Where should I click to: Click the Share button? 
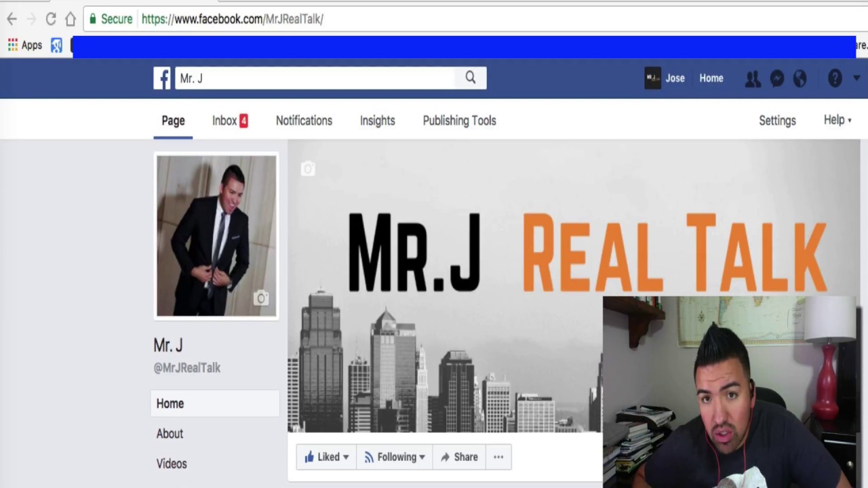(459, 457)
